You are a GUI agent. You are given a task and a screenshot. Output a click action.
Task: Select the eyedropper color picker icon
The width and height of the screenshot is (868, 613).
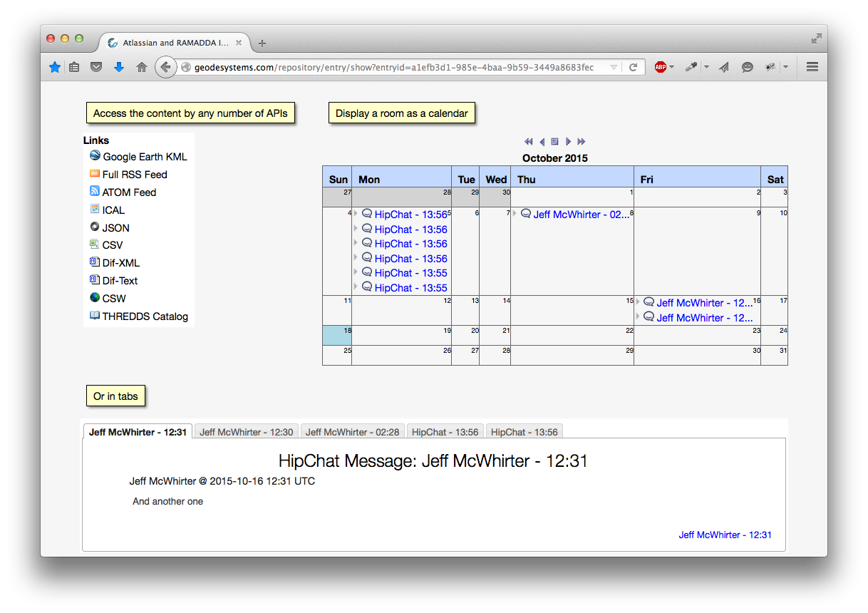[x=691, y=67]
